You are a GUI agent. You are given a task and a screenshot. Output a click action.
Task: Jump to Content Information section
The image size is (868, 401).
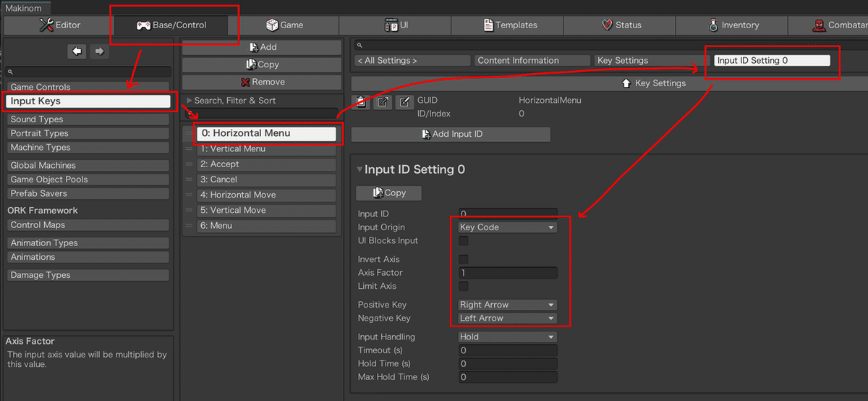tap(532, 61)
